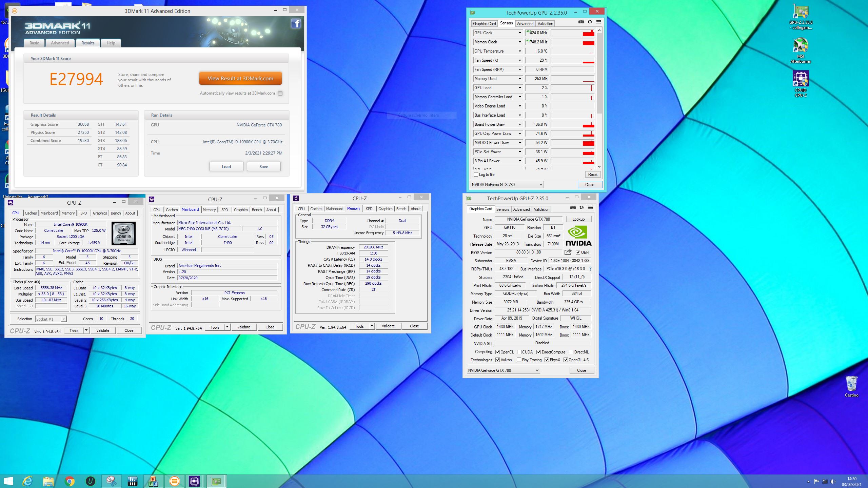Viewport: 868px width, 488px height.
Task: Toggle the DirectML checkbox
Action: (571, 352)
